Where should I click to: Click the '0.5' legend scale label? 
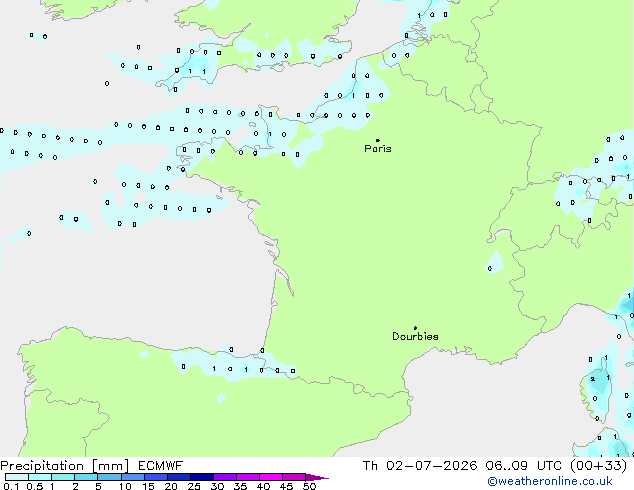[34, 486]
